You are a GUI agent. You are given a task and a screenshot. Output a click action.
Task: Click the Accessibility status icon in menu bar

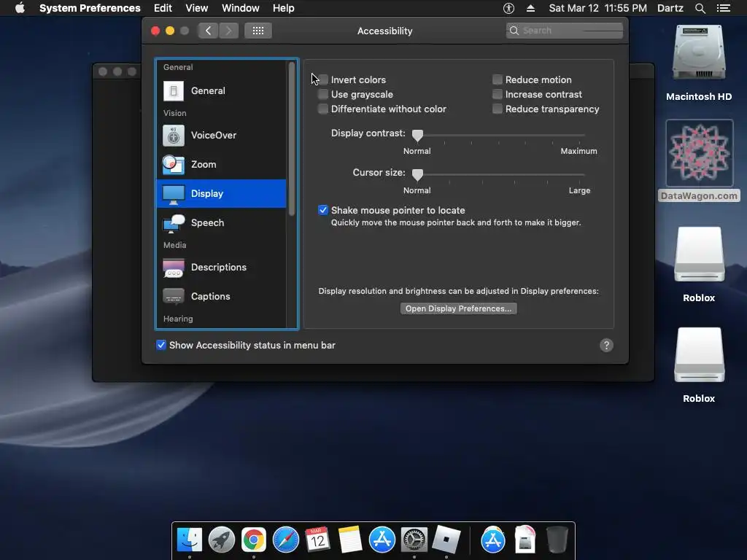point(508,8)
